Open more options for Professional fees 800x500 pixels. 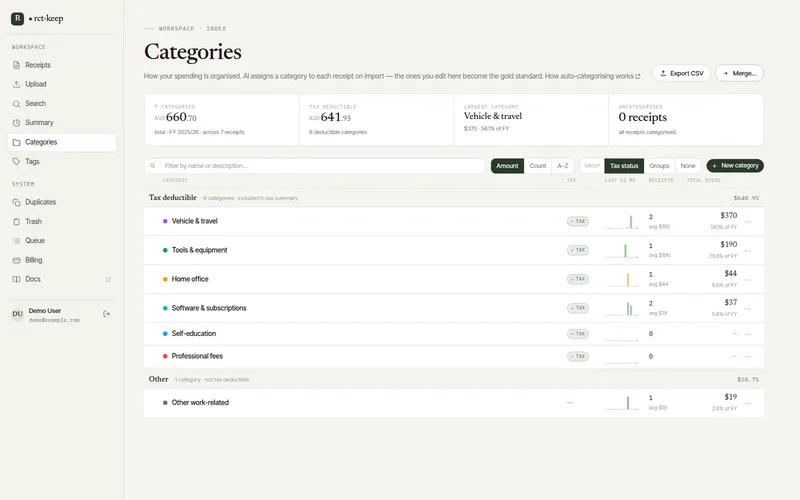(x=747, y=357)
